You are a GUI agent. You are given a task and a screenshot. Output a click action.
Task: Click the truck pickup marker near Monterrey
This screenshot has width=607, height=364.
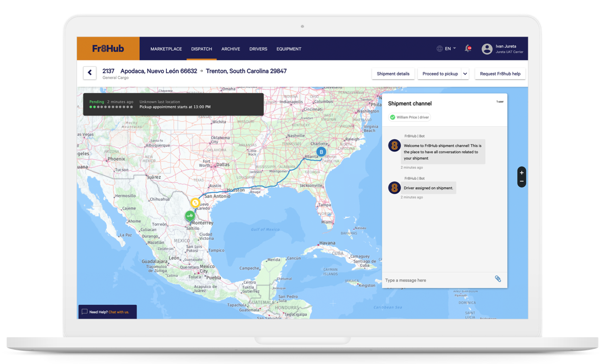pos(190,216)
